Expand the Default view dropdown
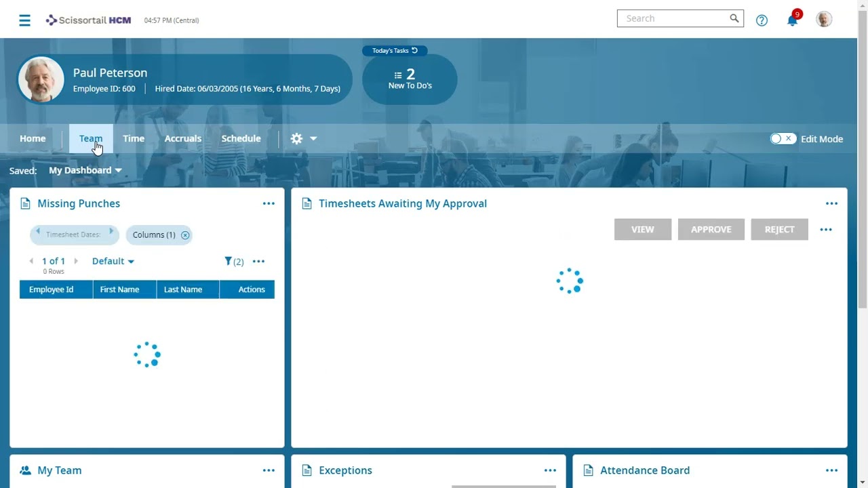The height and width of the screenshot is (488, 868). coord(113,261)
